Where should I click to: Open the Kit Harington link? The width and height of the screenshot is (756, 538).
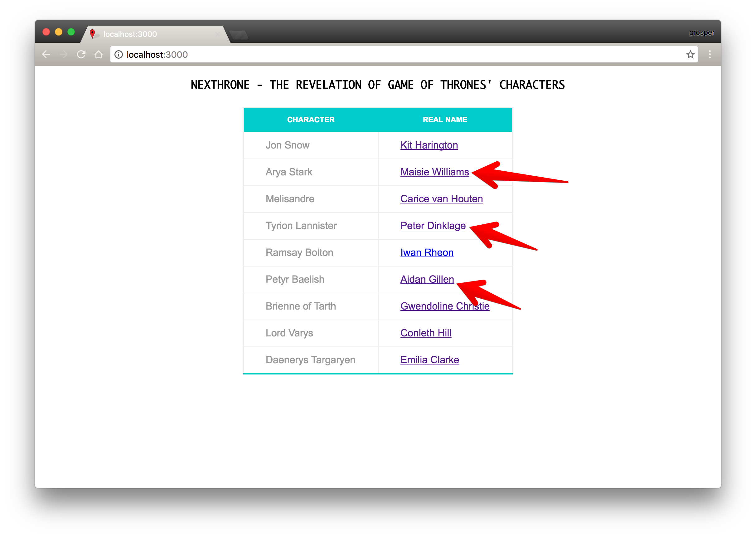429,145
